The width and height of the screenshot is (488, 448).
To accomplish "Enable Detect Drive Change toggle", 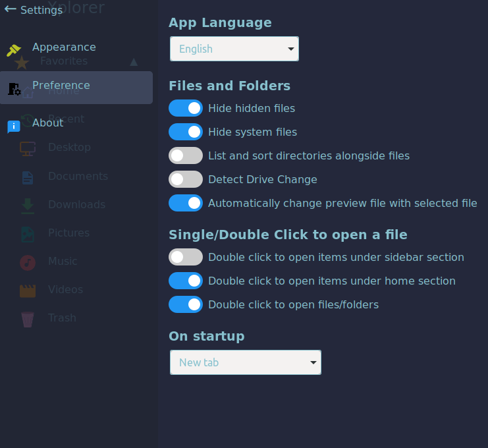I will [x=186, y=179].
